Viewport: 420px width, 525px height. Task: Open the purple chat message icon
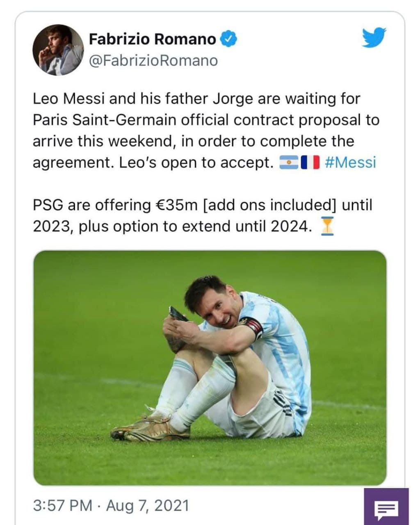pyautogui.click(x=386, y=508)
